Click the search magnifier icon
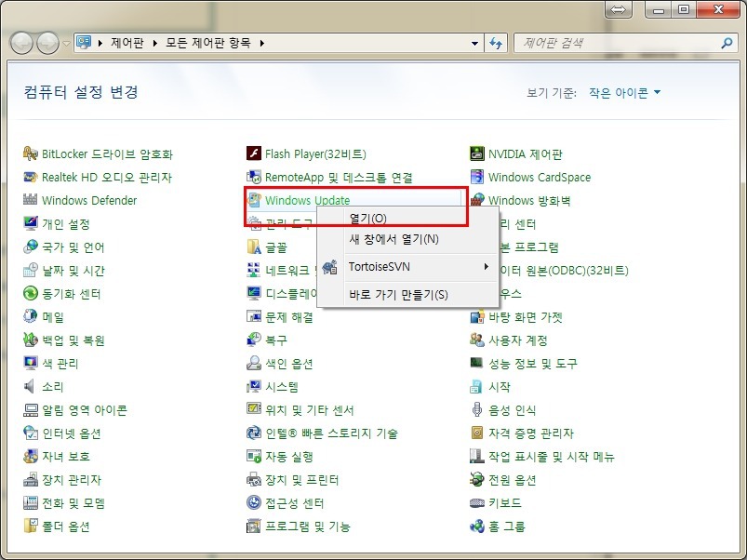The image size is (747, 560). coord(727,44)
